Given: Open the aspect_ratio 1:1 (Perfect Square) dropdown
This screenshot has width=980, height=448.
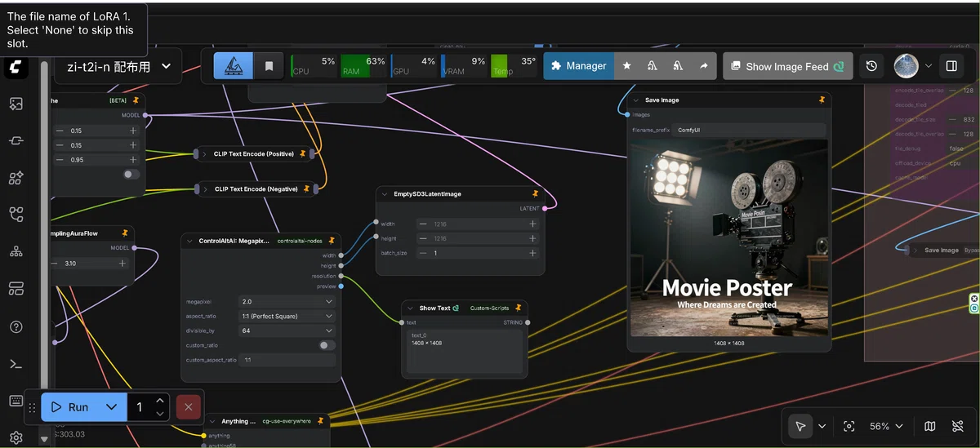Looking at the screenshot, I should (287, 316).
